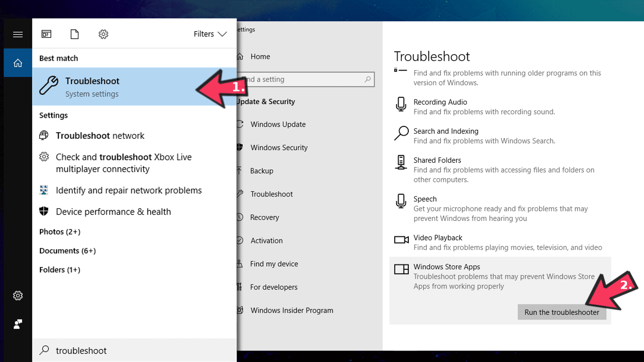
Task: Filter search results by Settings gear icon
Action: pyautogui.click(x=103, y=34)
